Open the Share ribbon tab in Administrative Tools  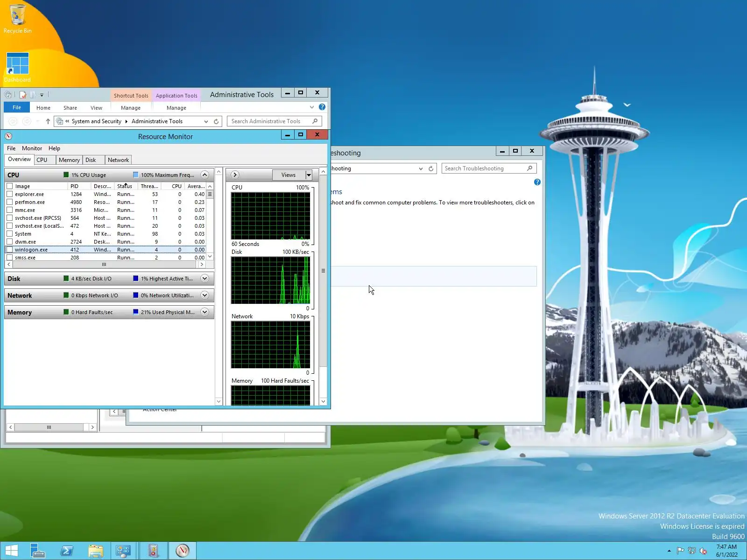click(70, 108)
